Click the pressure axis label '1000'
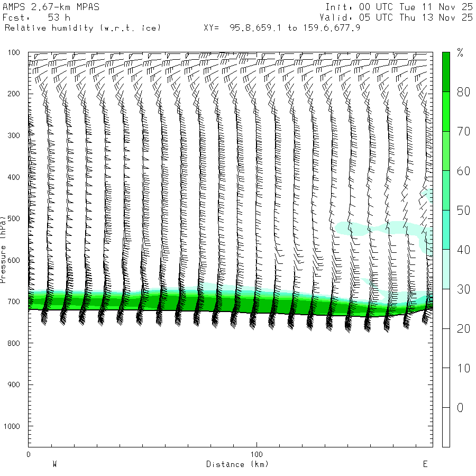The image size is (476, 476). [x=12, y=426]
